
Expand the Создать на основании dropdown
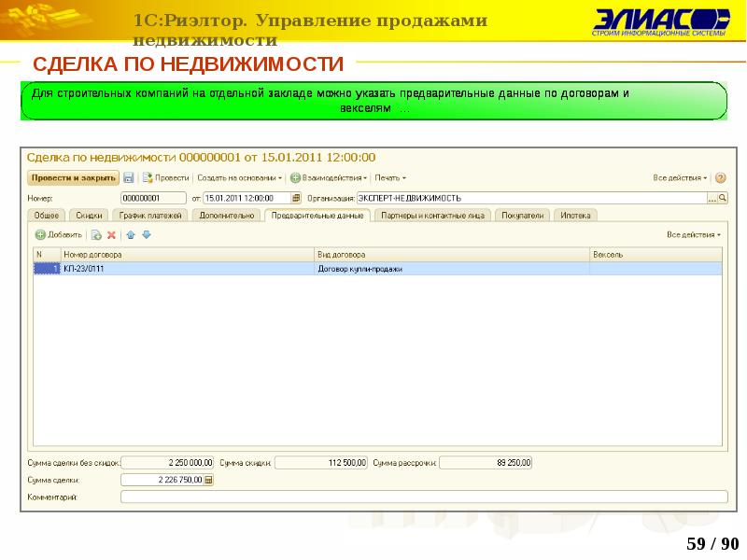click(x=240, y=177)
